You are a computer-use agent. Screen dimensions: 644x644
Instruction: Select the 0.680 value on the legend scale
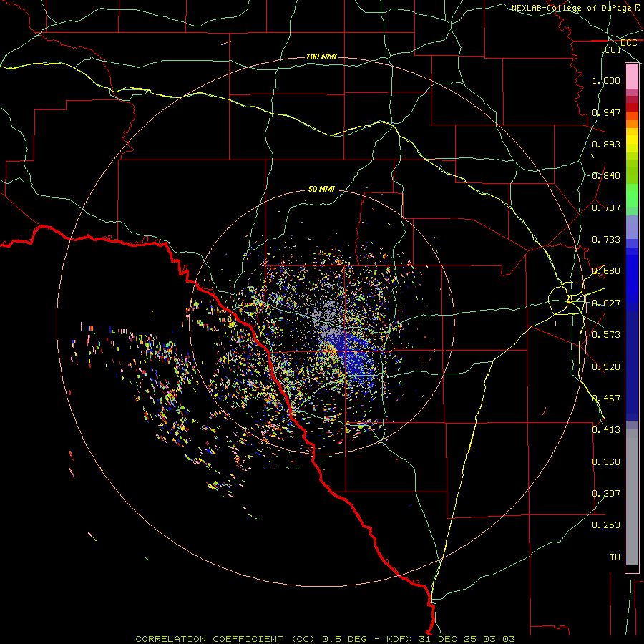[606, 271]
